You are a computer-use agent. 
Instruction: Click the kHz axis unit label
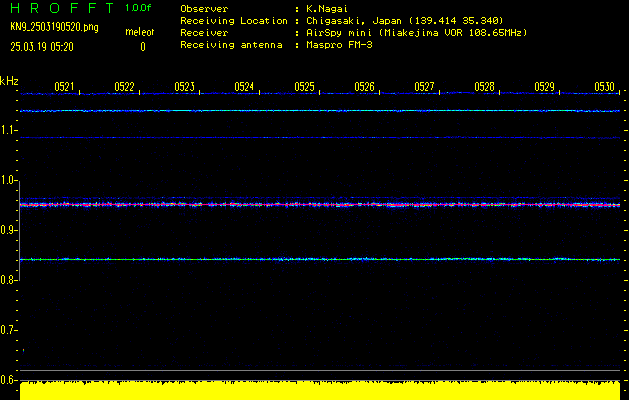pyautogui.click(x=9, y=81)
